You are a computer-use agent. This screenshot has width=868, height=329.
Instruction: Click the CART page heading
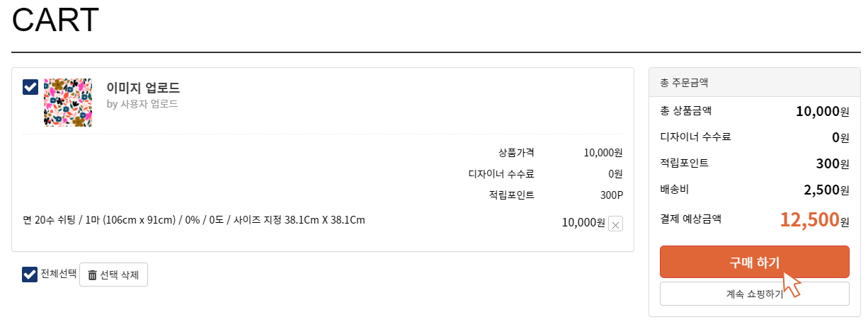coord(55,20)
